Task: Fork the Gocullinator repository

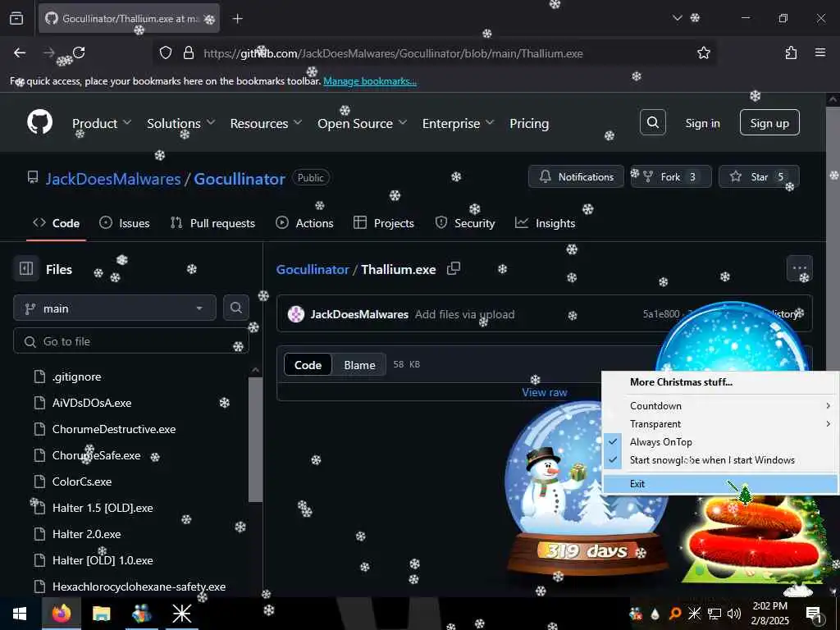Action: 671,177
